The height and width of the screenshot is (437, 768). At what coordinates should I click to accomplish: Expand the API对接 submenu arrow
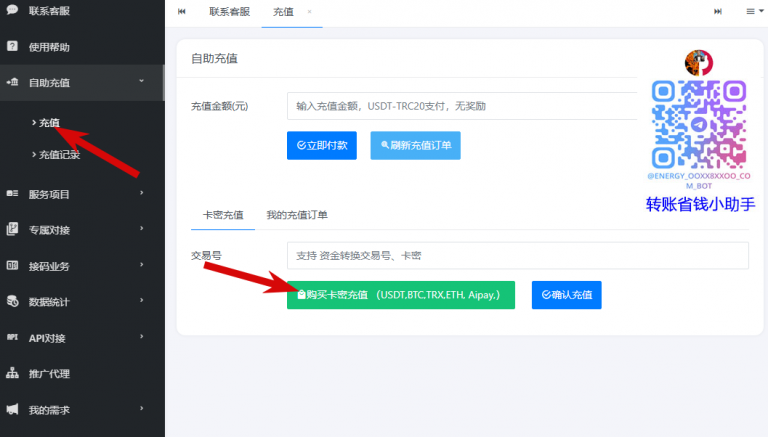coord(142,337)
